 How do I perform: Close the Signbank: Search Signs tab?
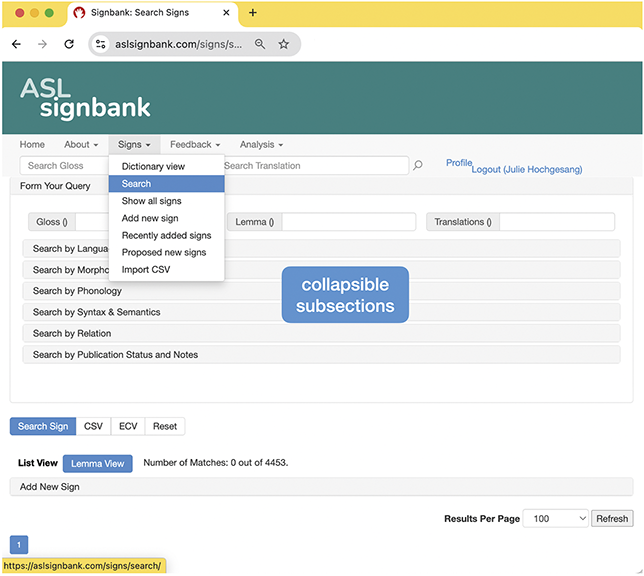point(226,13)
